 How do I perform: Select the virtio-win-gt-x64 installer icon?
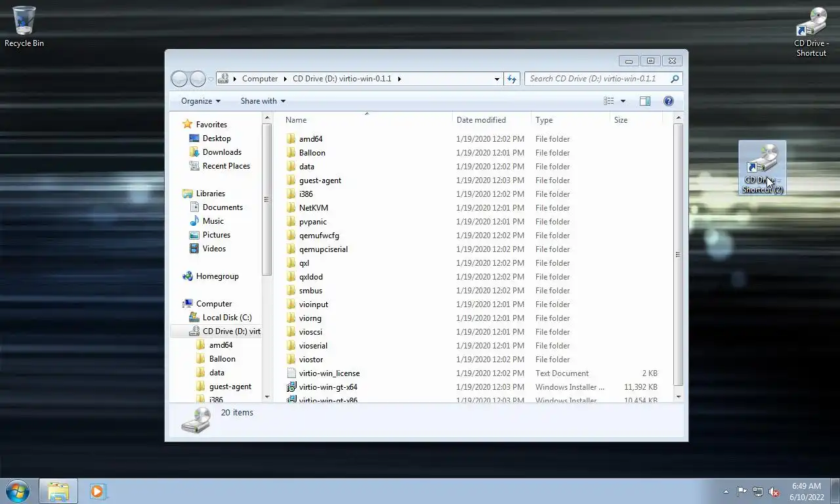pyautogui.click(x=291, y=387)
